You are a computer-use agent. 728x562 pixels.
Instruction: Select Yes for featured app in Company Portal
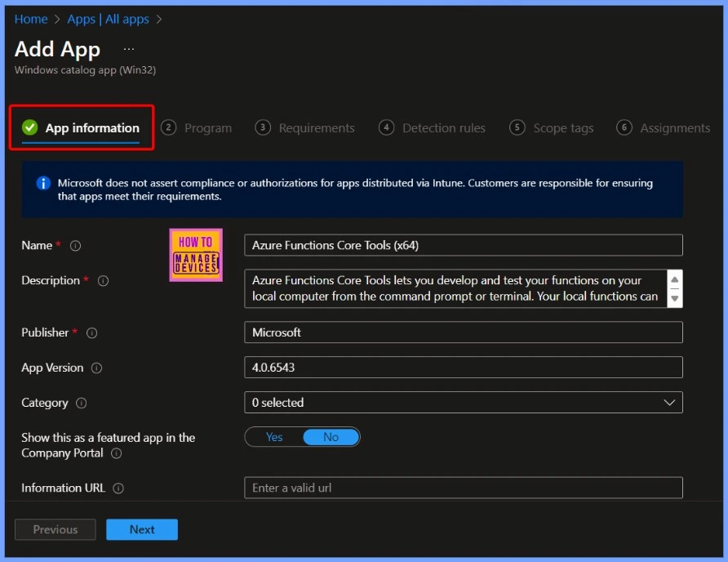point(274,437)
